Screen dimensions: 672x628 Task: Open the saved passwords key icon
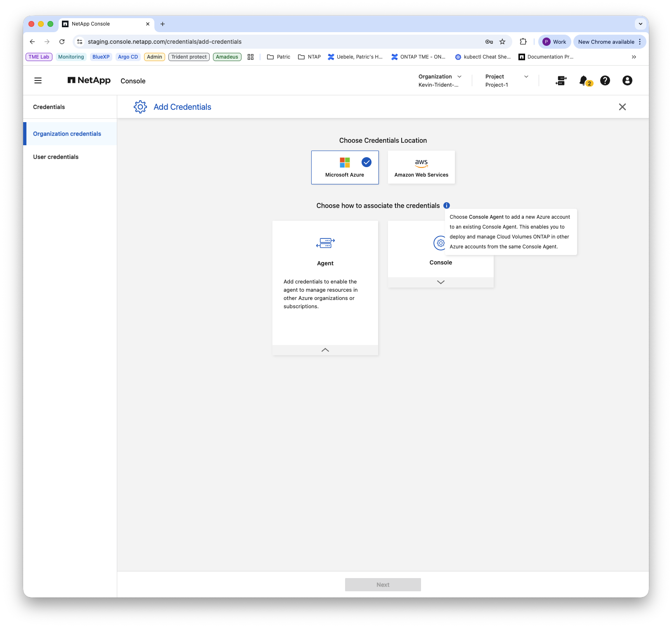pos(489,42)
